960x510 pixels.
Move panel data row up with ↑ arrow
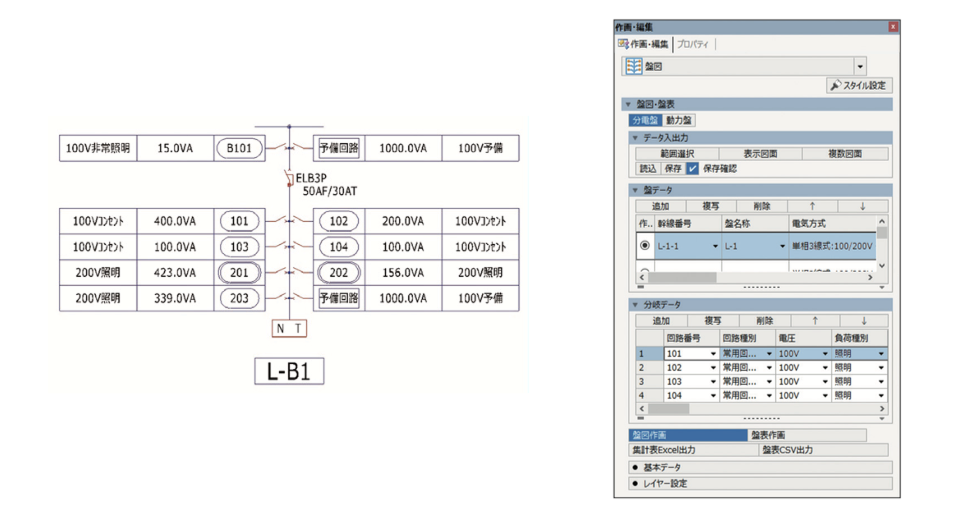point(812,206)
